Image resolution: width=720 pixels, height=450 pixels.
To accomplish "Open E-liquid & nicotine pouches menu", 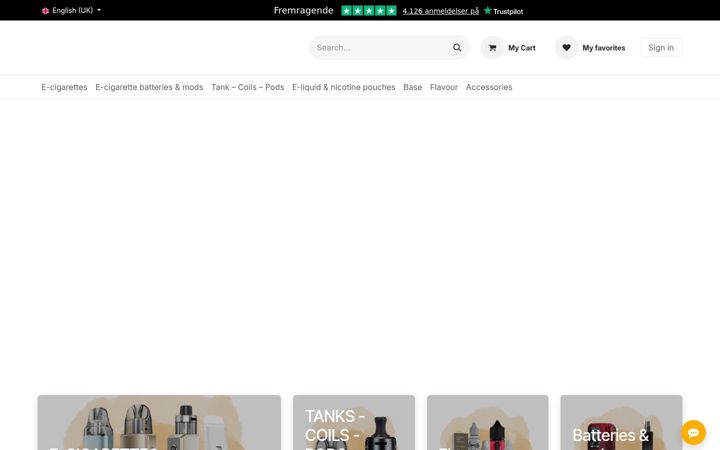I will [x=343, y=87].
